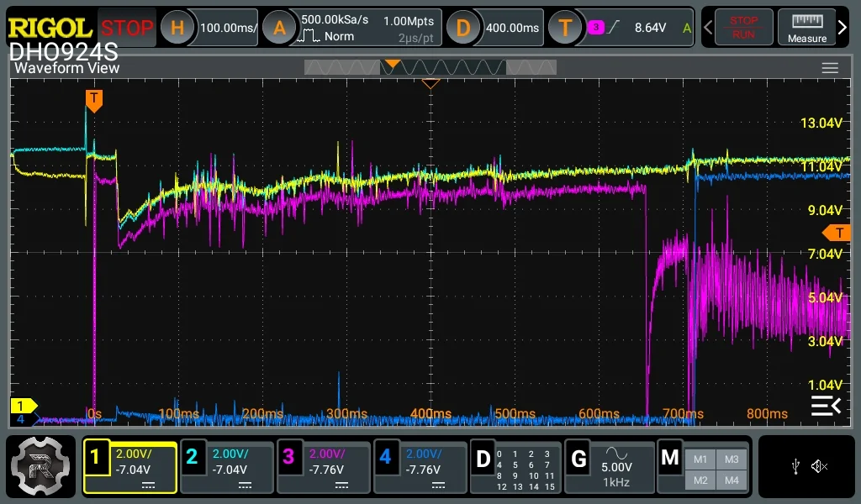Click the 2µs/pt resolution label
The height and width of the screenshot is (504, 861).
pos(415,38)
